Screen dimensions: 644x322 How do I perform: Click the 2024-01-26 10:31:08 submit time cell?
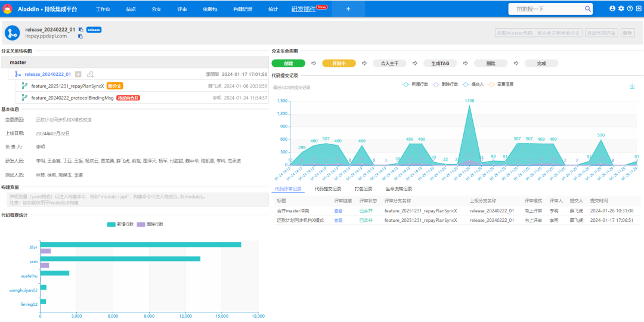612,210
